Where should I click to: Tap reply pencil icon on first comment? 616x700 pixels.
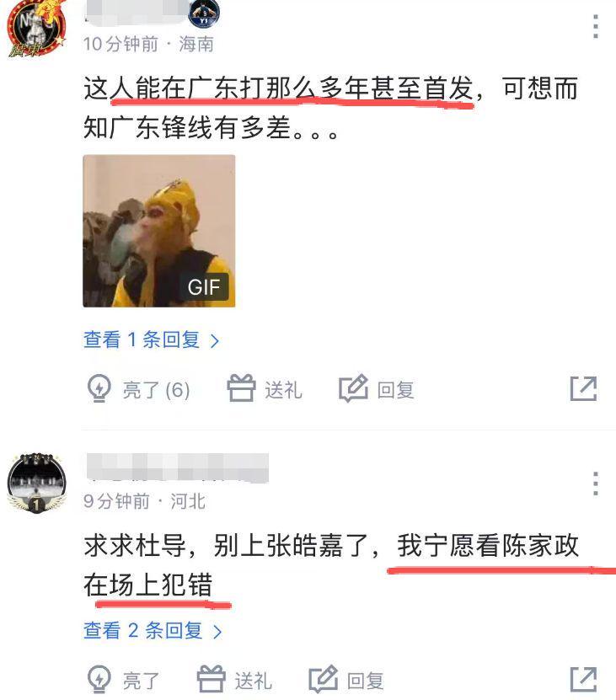pos(353,388)
